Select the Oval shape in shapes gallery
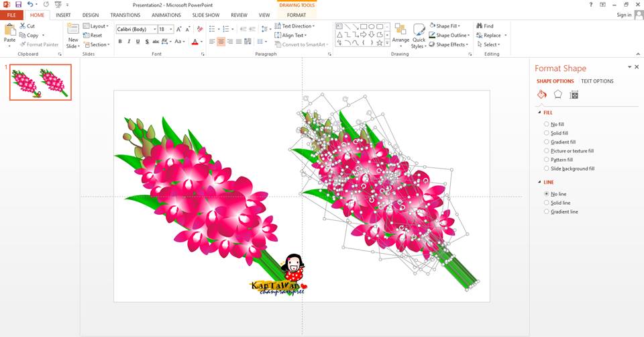This screenshot has width=644, height=337. coord(372,27)
